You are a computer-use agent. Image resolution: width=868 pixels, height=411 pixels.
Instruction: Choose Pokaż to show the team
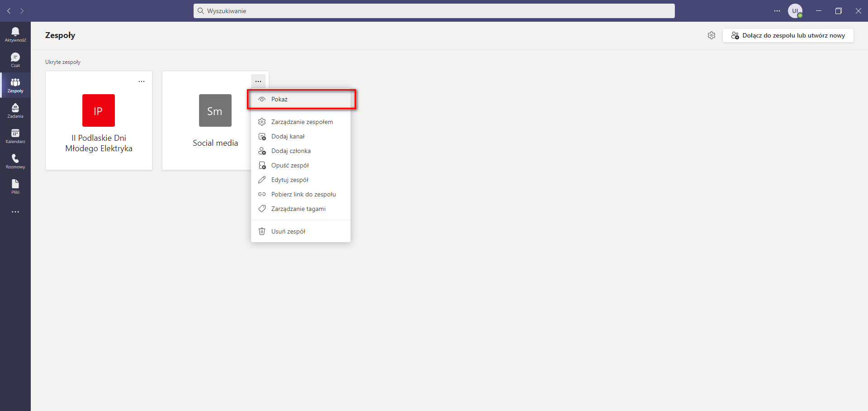(x=301, y=99)
